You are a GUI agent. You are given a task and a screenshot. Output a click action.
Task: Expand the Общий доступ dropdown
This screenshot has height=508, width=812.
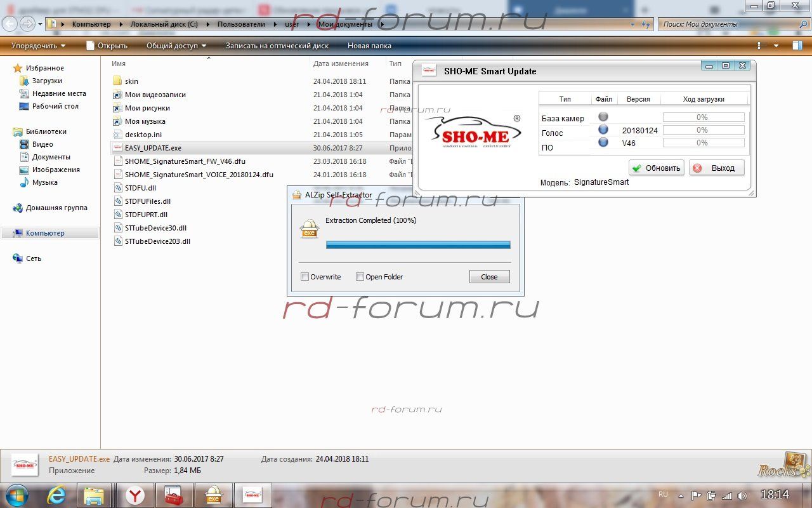click(x=176, y=46)
